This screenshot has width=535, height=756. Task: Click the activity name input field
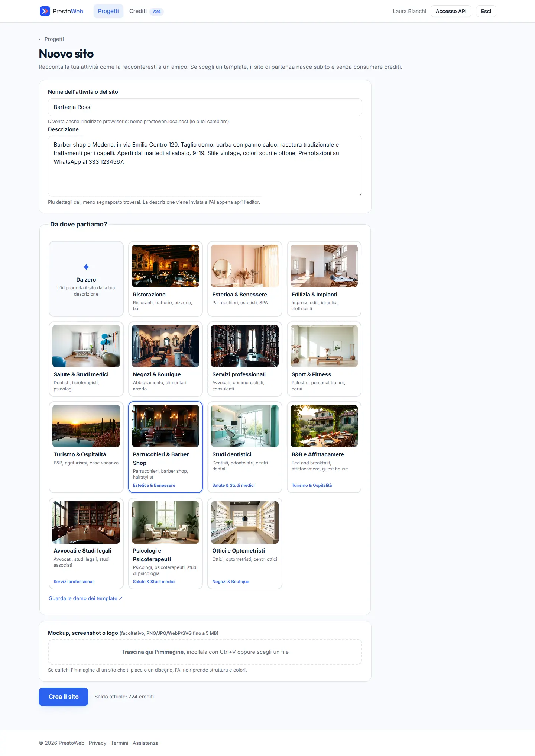click(x=205, y=107)
